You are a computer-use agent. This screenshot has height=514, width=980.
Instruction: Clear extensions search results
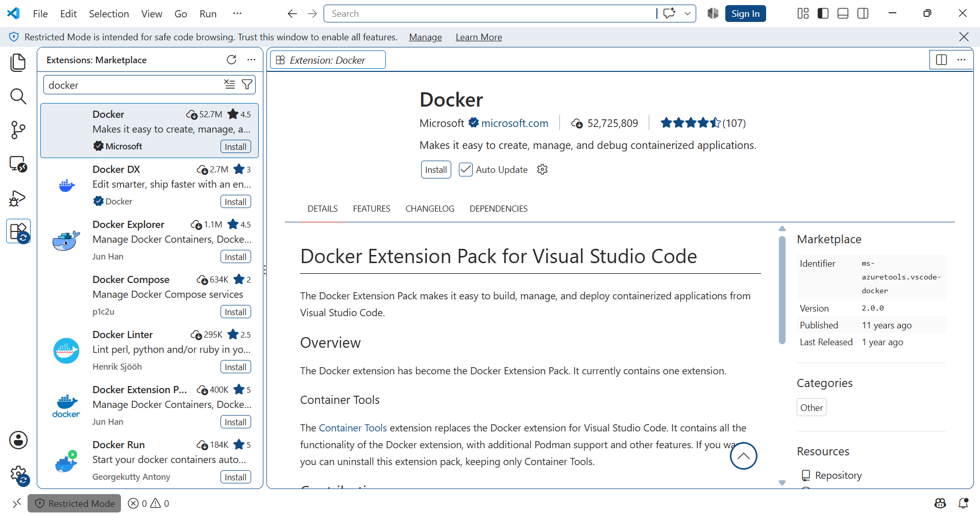(x=230, y=85)
